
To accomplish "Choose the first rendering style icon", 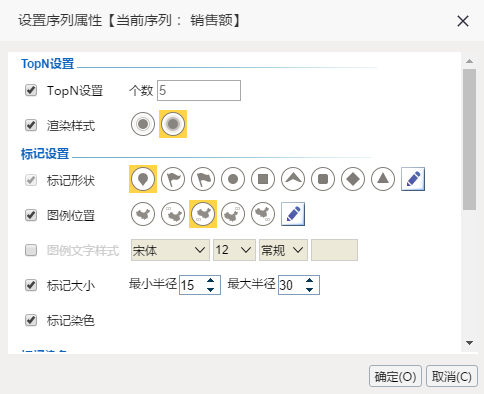I will point(143,124).
